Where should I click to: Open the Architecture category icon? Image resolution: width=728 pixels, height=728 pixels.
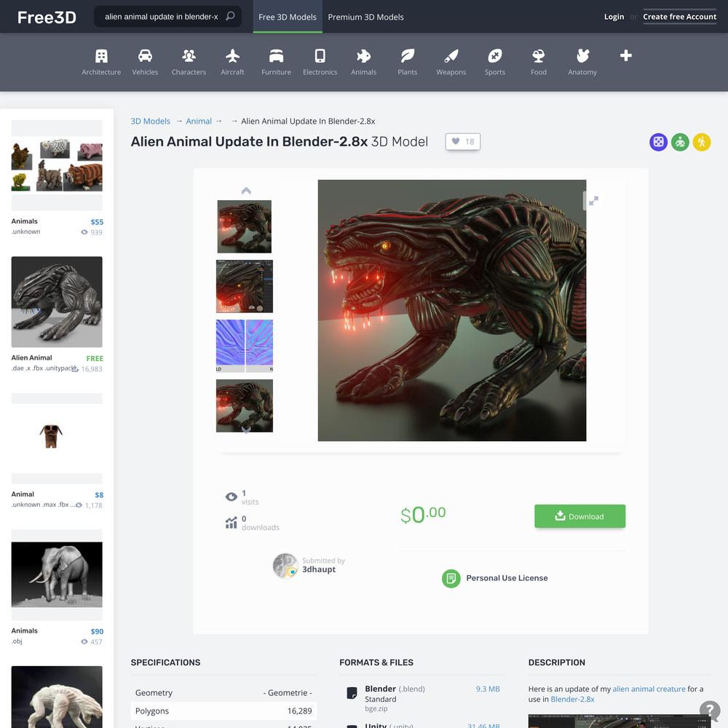(101, 56)
